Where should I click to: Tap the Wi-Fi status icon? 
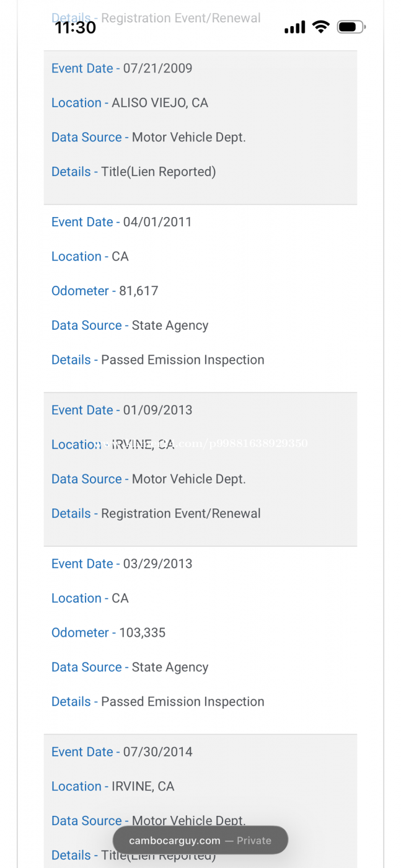[320, 27]
